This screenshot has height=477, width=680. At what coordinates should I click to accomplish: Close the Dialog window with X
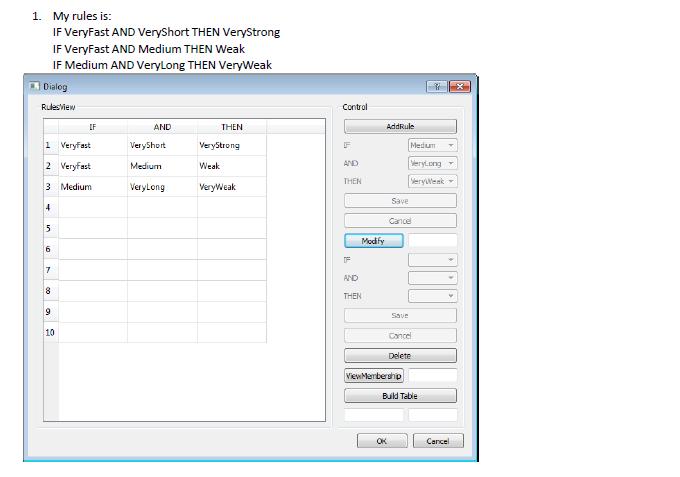pos(459,86)
